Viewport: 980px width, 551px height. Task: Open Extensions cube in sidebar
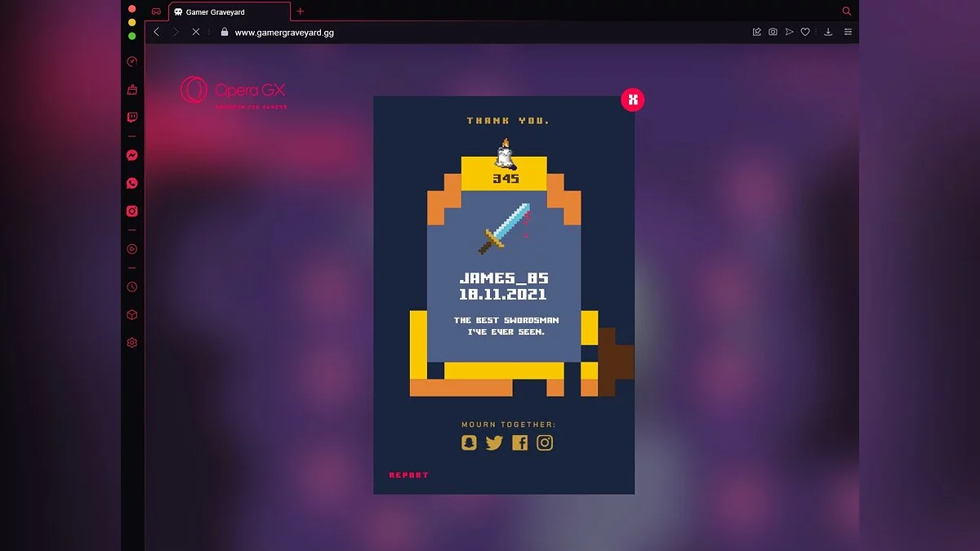pyautogui.click(x=132, y=315)
